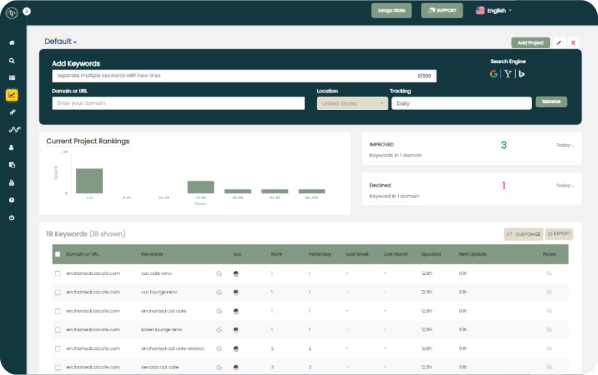Expand the Default project dropdown
The height and width of the screenshot is (375, 598).
[x=61, y=41]
